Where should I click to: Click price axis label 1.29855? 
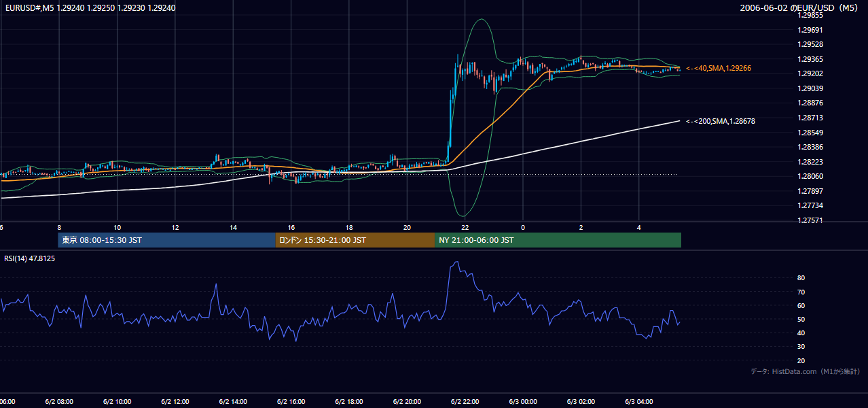pos(810,15)
